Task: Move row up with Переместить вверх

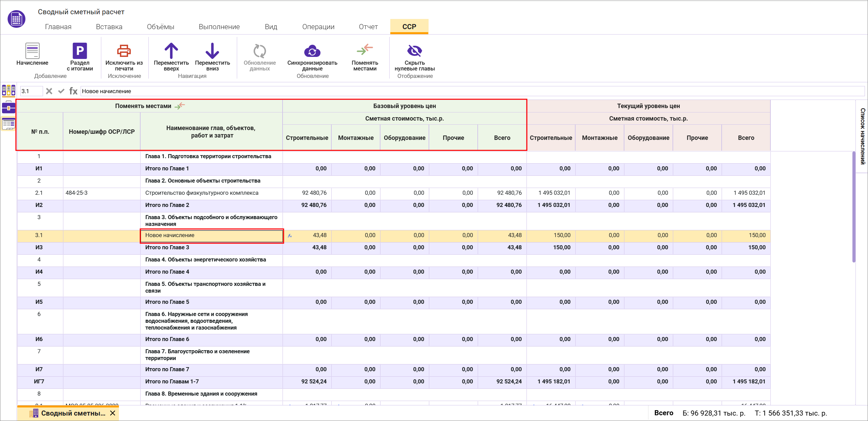Action: 171,51
